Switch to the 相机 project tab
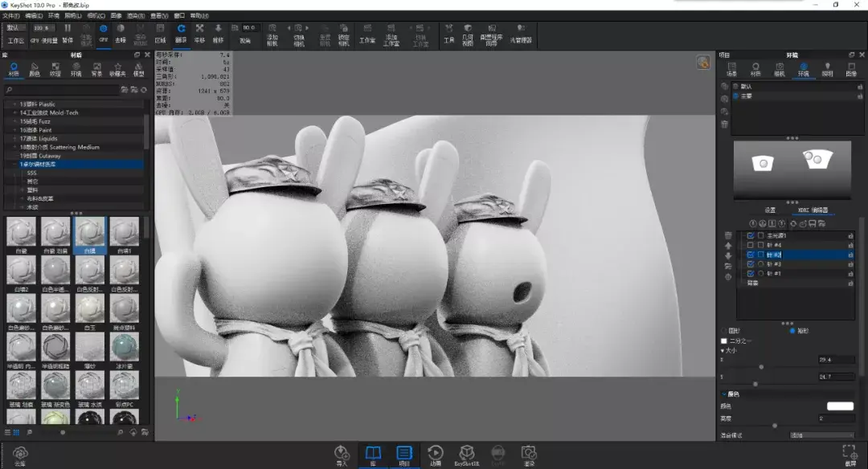This screenshot has height=469, width=868. [x=780, y=70]
